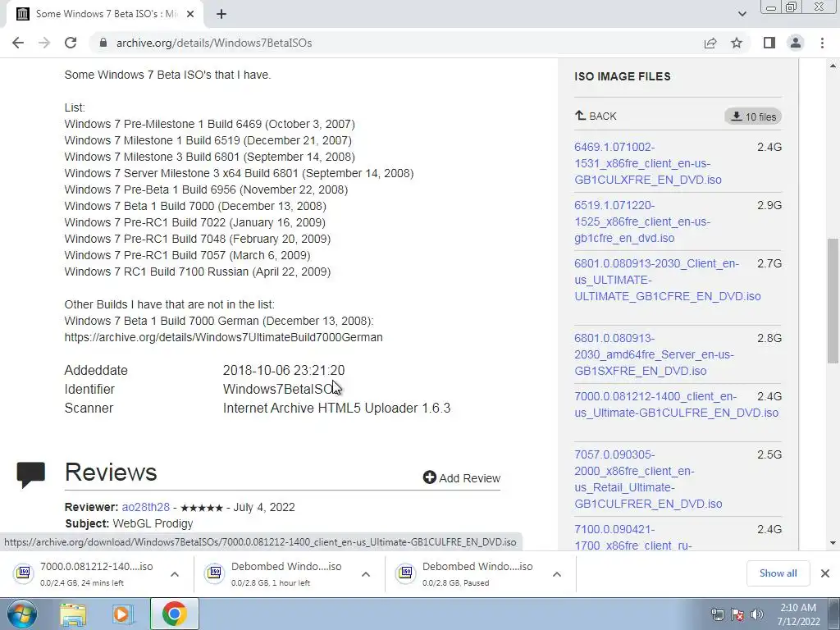Click the browser forward arrow
840x630 pixels.
click(44, 43)
